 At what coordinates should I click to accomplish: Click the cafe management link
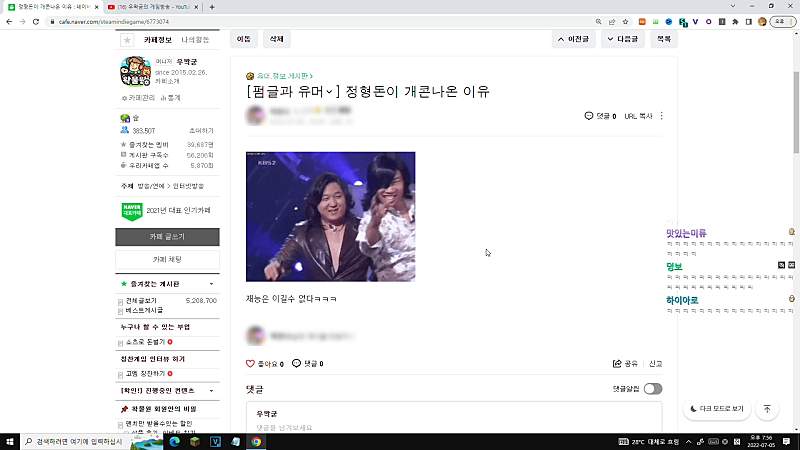pos(138,98)
